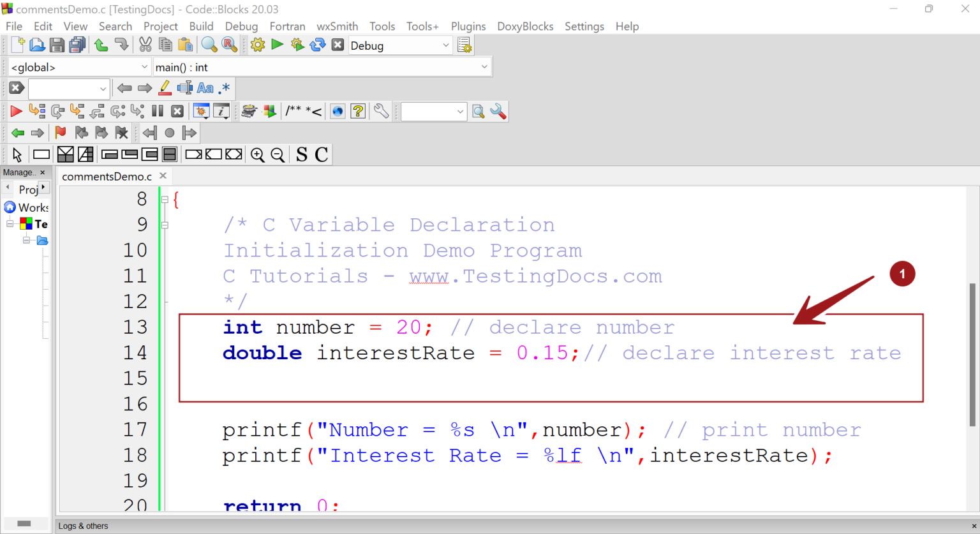
Task: Run the program with the green play button
Action: coord(277,45)
